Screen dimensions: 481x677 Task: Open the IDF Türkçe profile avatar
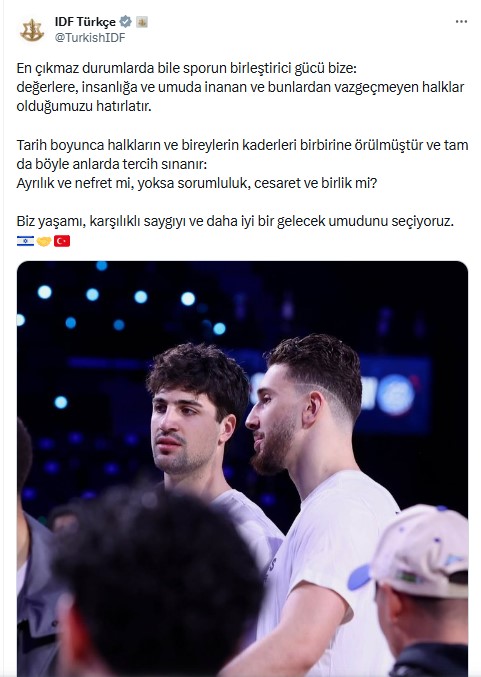32,30
